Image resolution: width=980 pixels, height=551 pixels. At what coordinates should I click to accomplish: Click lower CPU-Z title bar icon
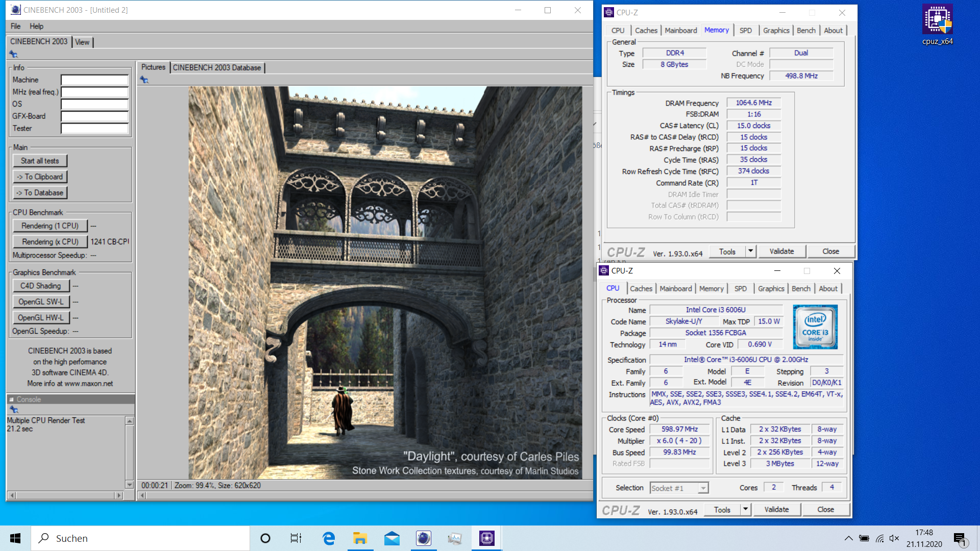(x=604, y=271)
